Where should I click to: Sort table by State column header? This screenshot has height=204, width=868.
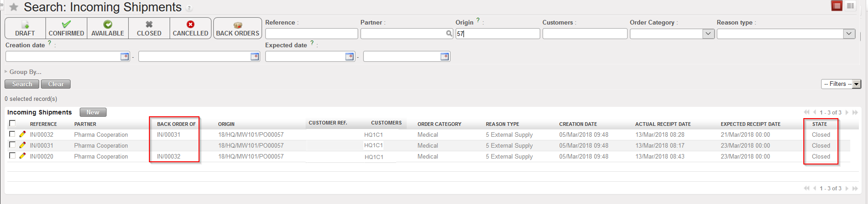pos(819,124)
